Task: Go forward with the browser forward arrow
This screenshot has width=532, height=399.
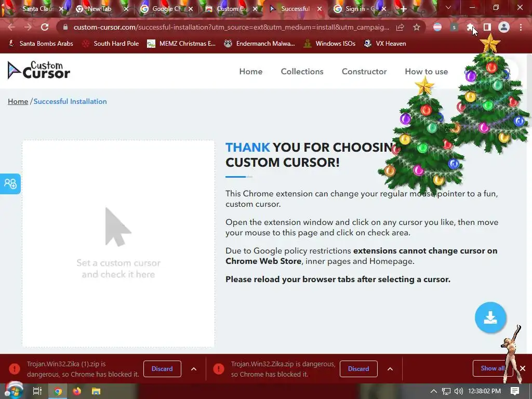Action: [x=28, y=27]
